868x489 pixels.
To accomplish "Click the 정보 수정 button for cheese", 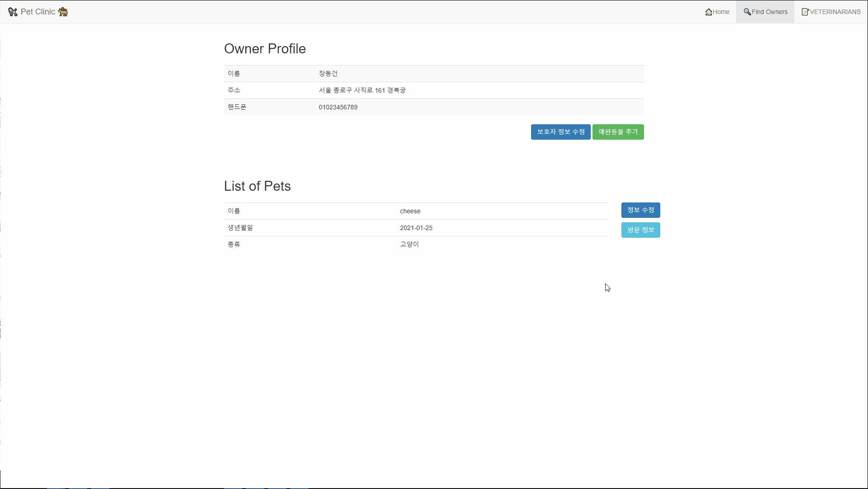I will tap(640, 210).
